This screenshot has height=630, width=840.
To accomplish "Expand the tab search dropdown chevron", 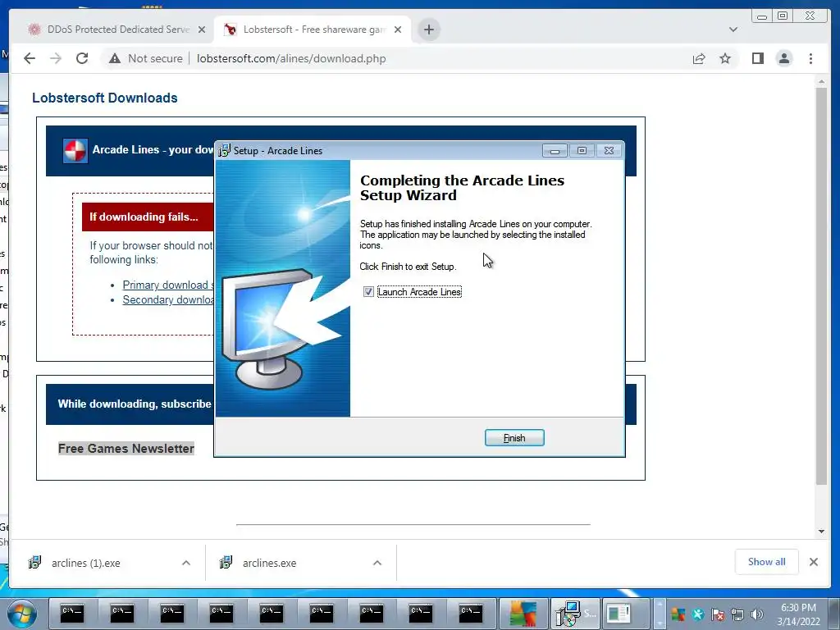I will (x=733, y=30).
